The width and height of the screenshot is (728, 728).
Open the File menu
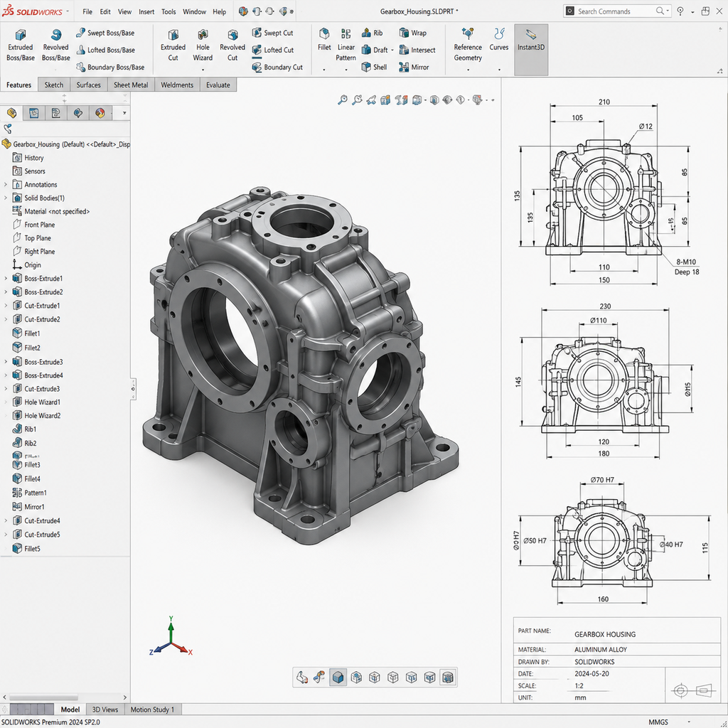coord(87,11)
